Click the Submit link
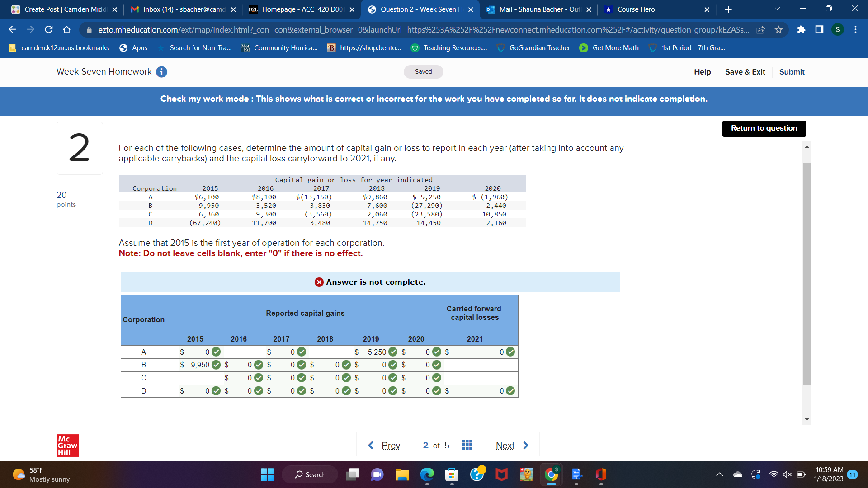The image size is (868, 488). (x=792, y=72)
